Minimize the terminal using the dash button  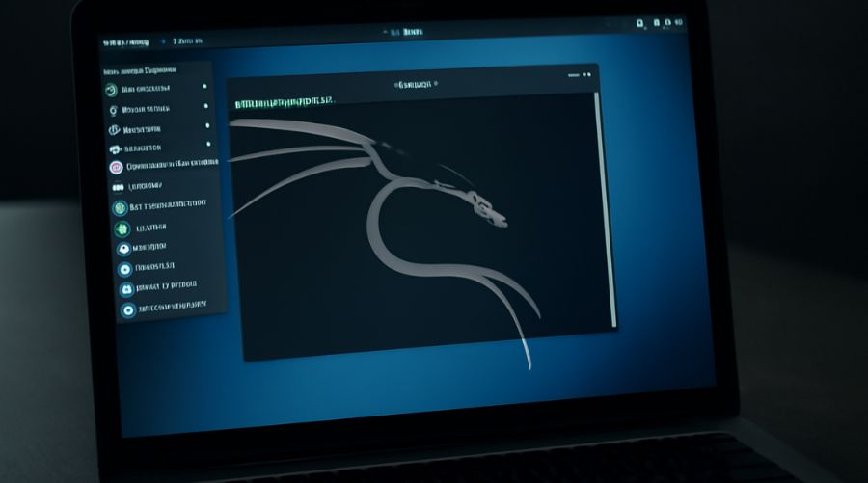coord(574,74)
